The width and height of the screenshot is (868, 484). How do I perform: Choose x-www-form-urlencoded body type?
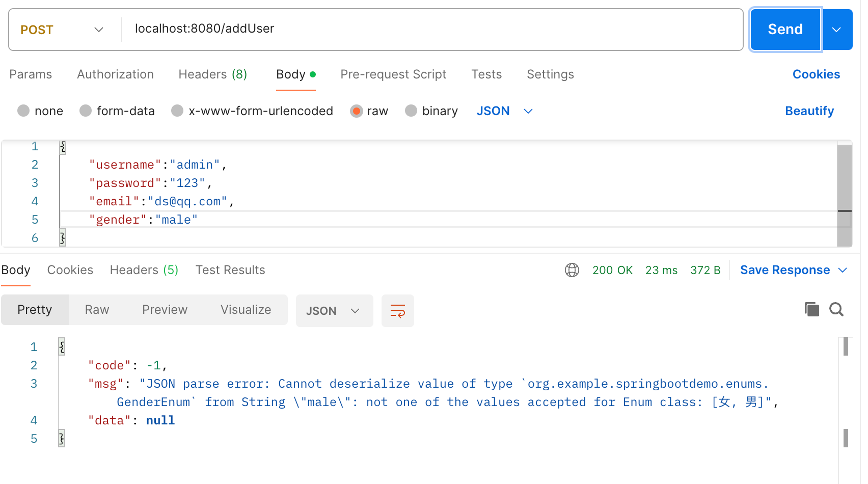[177, 111]
